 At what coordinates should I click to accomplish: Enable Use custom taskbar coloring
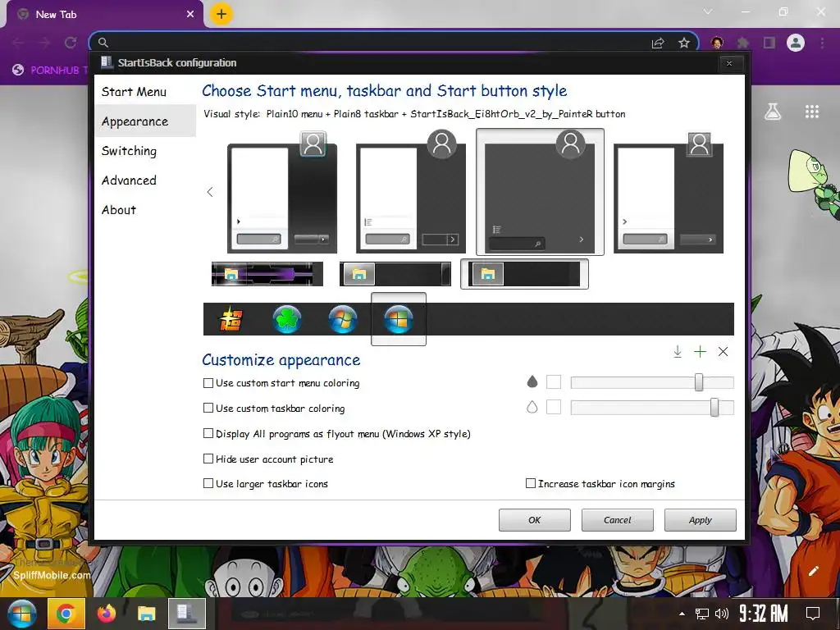tap(208, 409)
